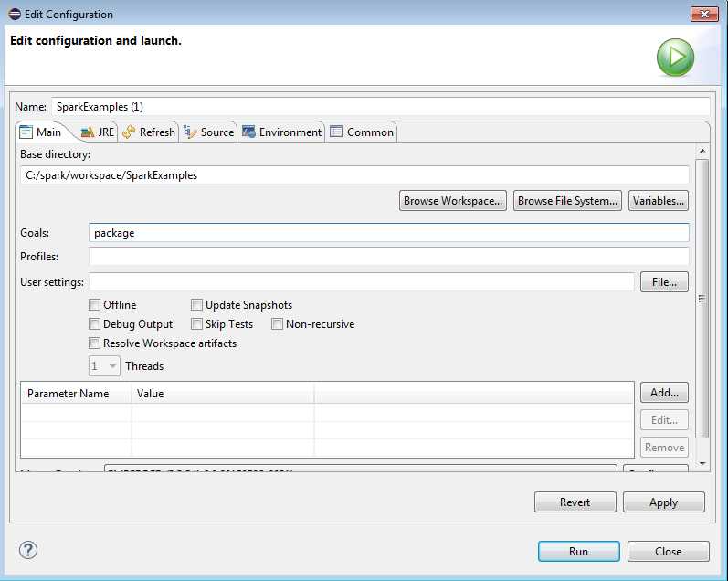Click the User settings text field
The width and height of the screenshot is (728, 581).
362,282
